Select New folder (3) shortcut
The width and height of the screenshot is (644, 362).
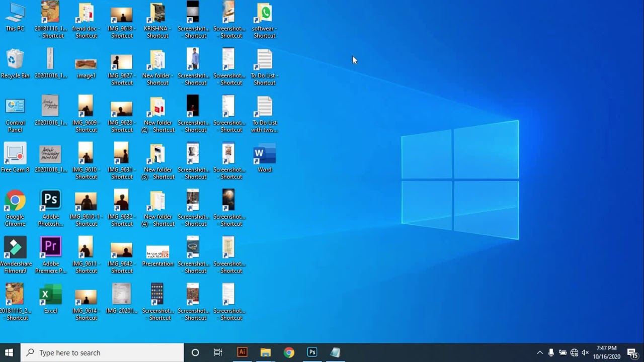click(157, 161)
